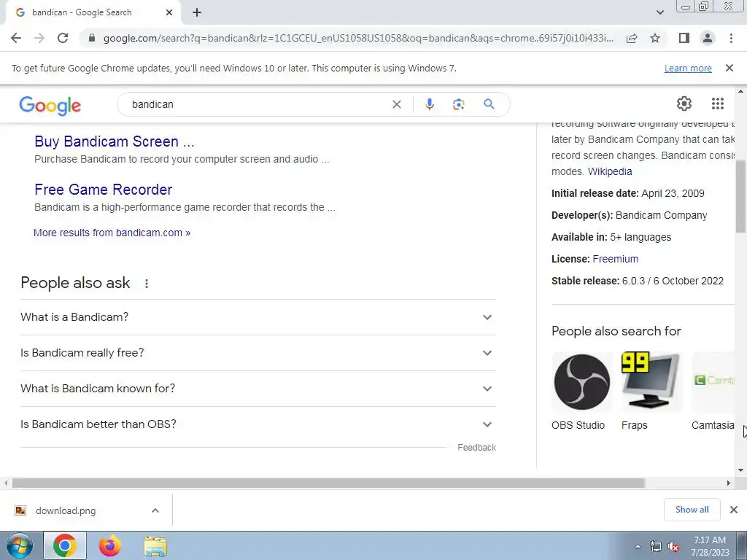Show hidden system tray icons
Image resolution: width=747 pixels, height=560 pixels.
click(x=638, y=546)
